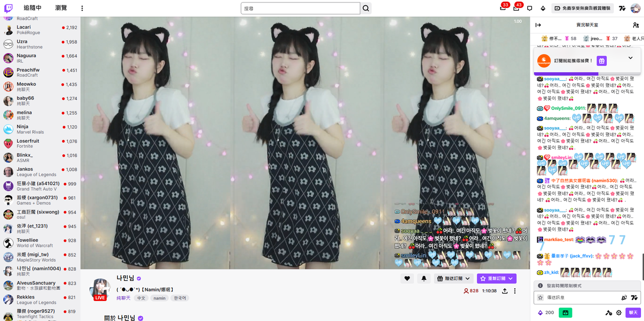Open the 7TV extension icon in top bar

622,8
